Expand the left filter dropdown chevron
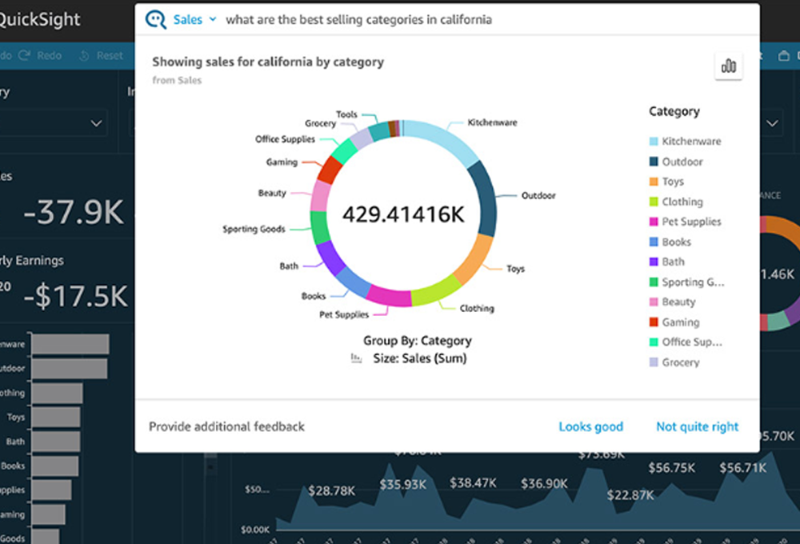 coord(97,123)
